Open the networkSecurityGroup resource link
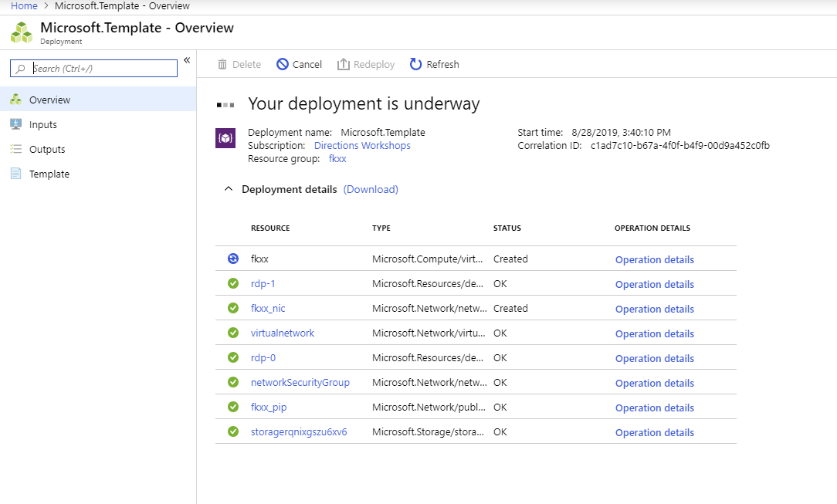 click(300, 382)
